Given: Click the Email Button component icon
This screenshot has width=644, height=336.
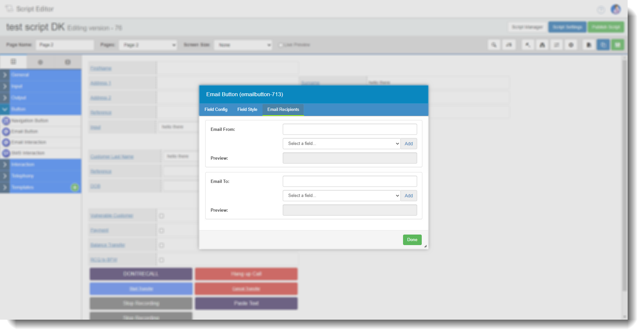Looking at the screenshot, I should pos(6,132).
